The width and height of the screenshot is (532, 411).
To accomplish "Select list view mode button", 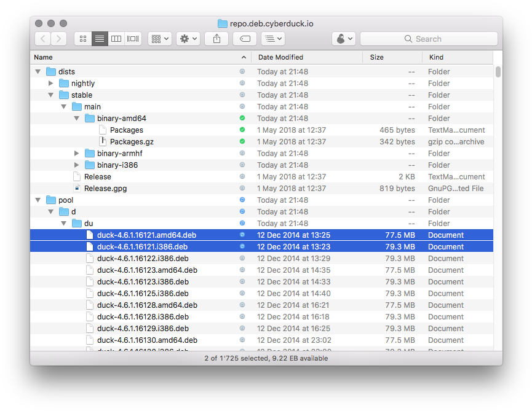I will [100, 39].
